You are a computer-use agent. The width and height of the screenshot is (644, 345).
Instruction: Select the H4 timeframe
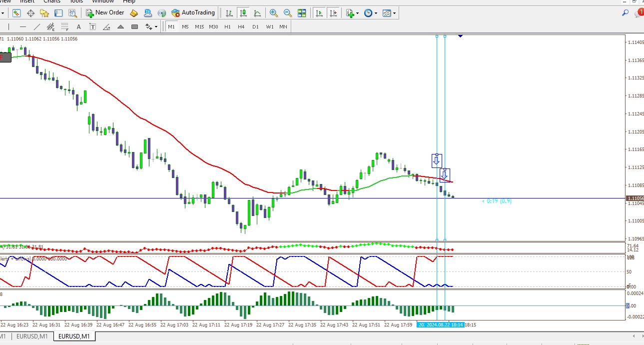point(241,26)
